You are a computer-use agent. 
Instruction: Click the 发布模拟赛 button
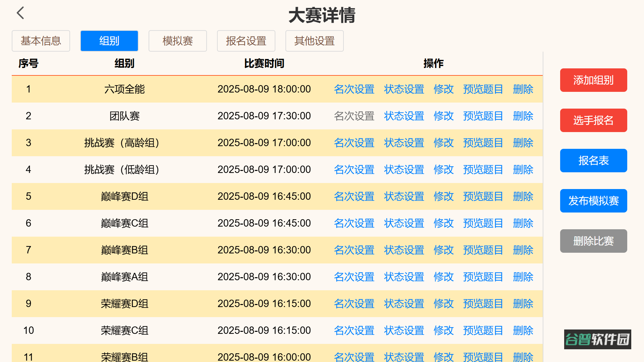[x=593, y=201]
